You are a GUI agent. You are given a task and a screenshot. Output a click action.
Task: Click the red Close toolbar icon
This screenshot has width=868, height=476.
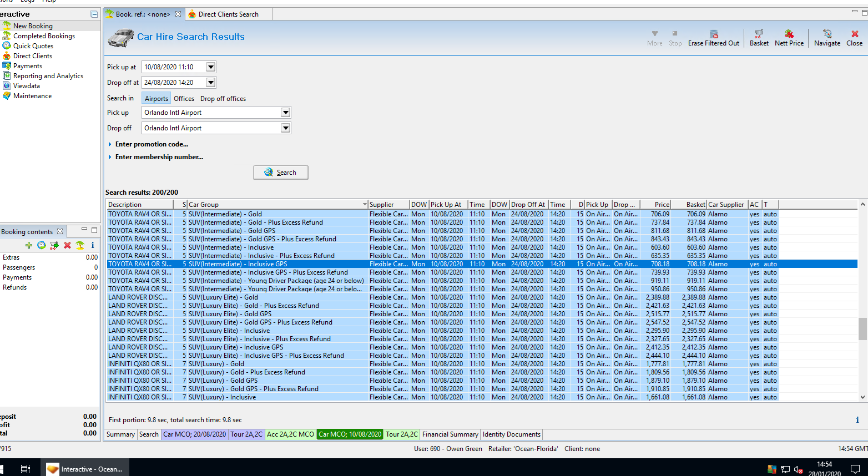pyautogui.click(x=855, y=34)
